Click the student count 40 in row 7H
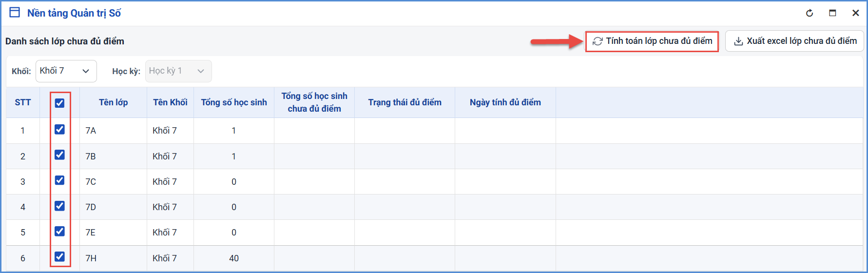 point(234,258)
